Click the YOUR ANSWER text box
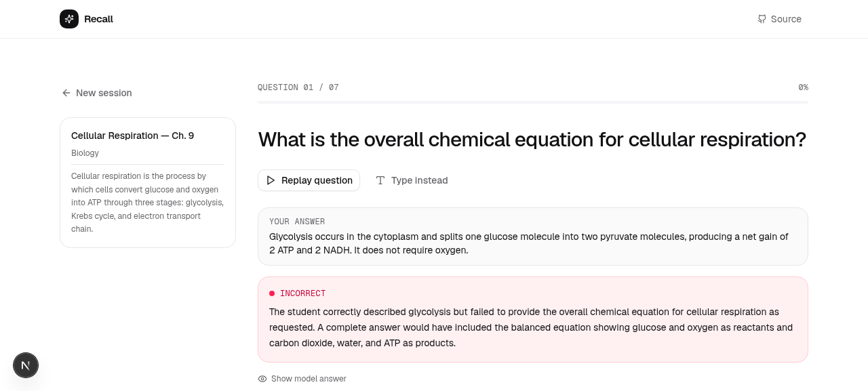 coord(533,236)
